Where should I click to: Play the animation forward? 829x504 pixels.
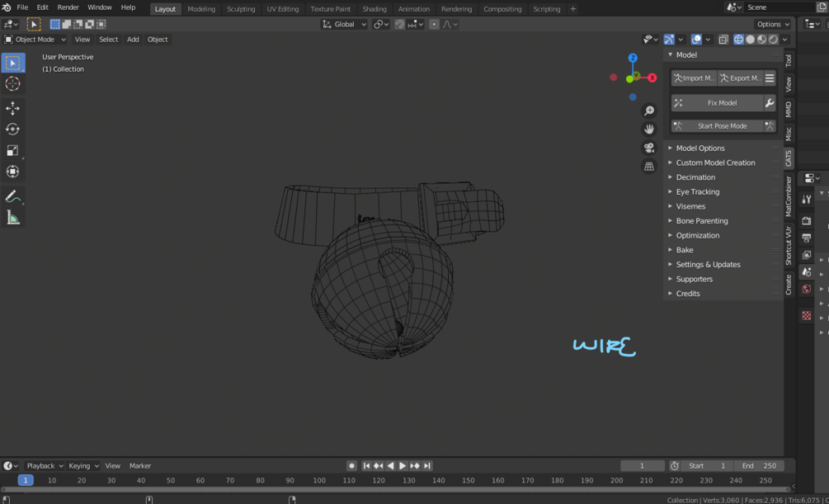coord(403,466)
